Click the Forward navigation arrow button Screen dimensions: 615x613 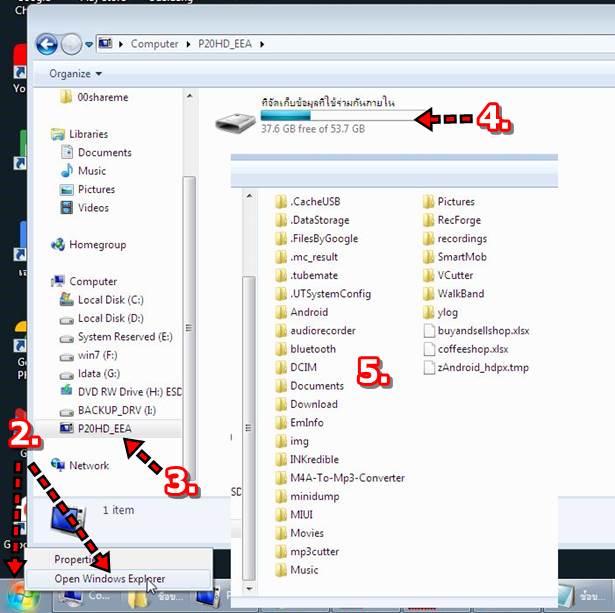(71, 44)
